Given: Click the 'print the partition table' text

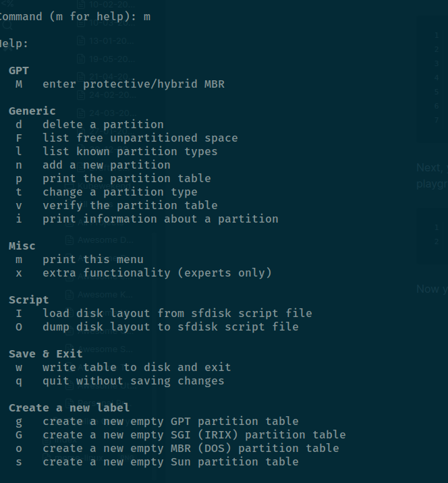Looking at the screenshot, I should tap(127, 179).
